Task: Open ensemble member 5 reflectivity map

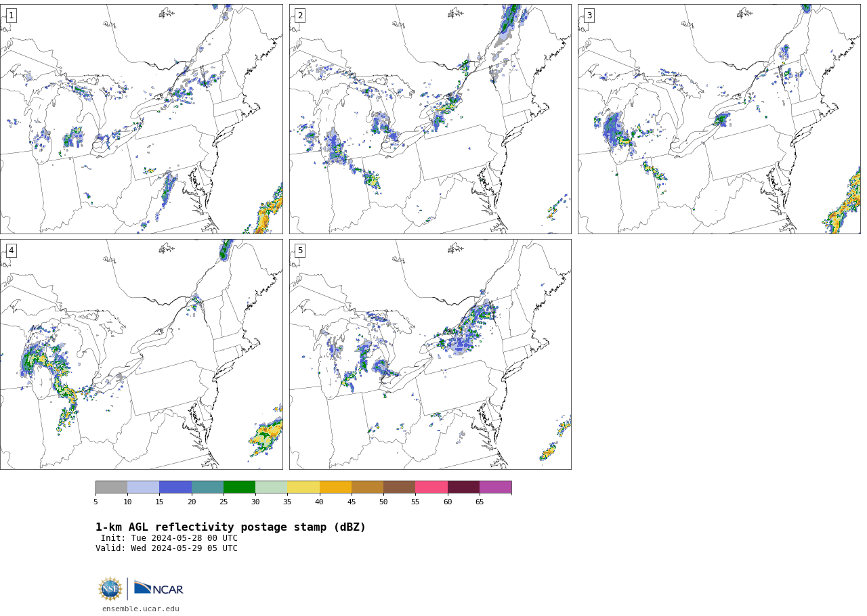Action: pyautogui.click(x=430, y=354)
